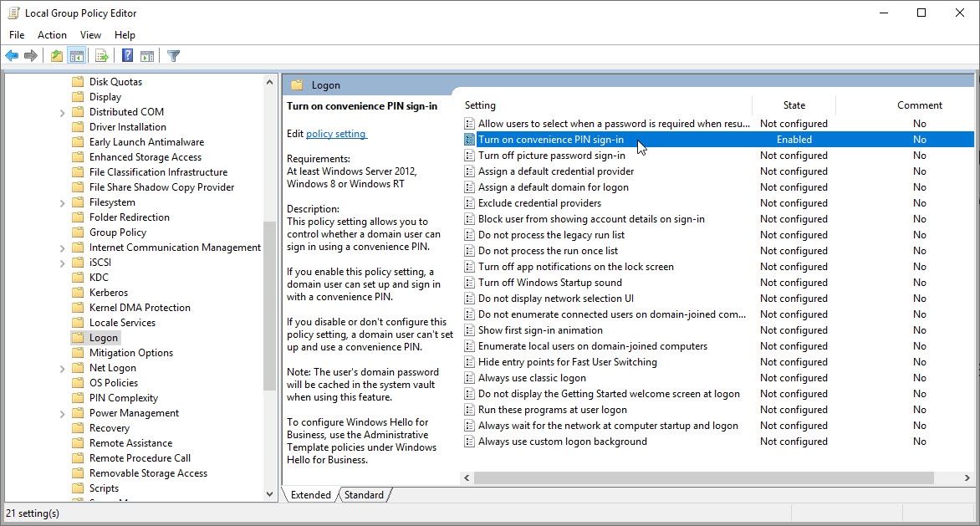
Task: Open Help using the blue question mark icon
Action: [x=126, y=55]
